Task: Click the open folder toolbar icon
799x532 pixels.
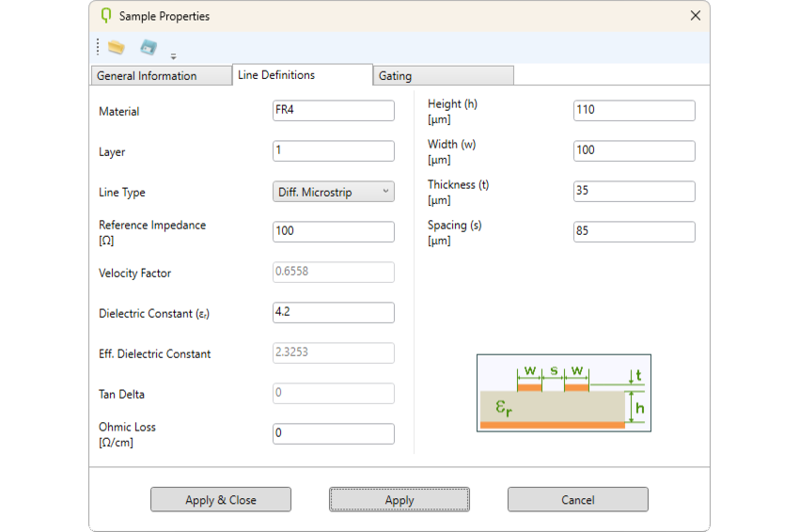Action: click(117, 47)
